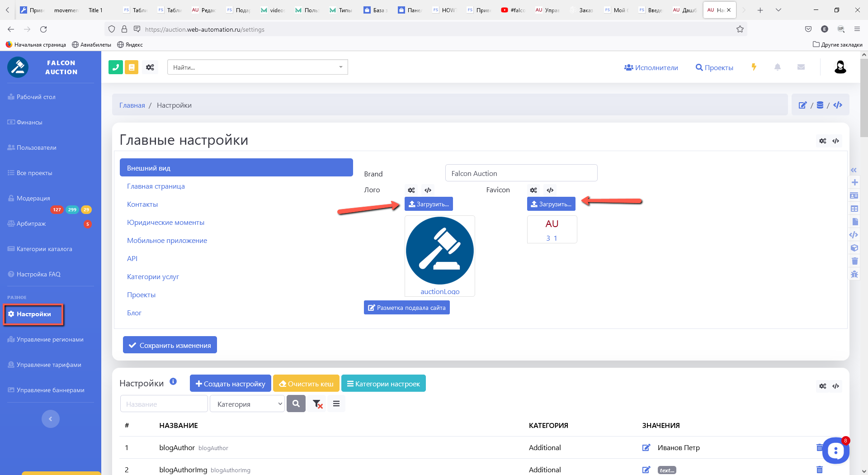Click the Brand name input field
This screenshot has height=475, width=868.
click(521, 173)
